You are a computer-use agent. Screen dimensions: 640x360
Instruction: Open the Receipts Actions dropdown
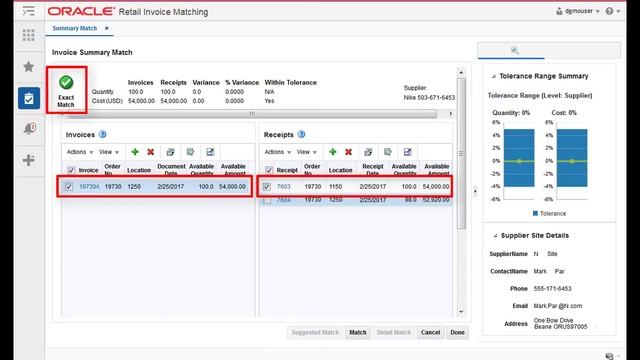pyautogui.click(x=278, y=152)
